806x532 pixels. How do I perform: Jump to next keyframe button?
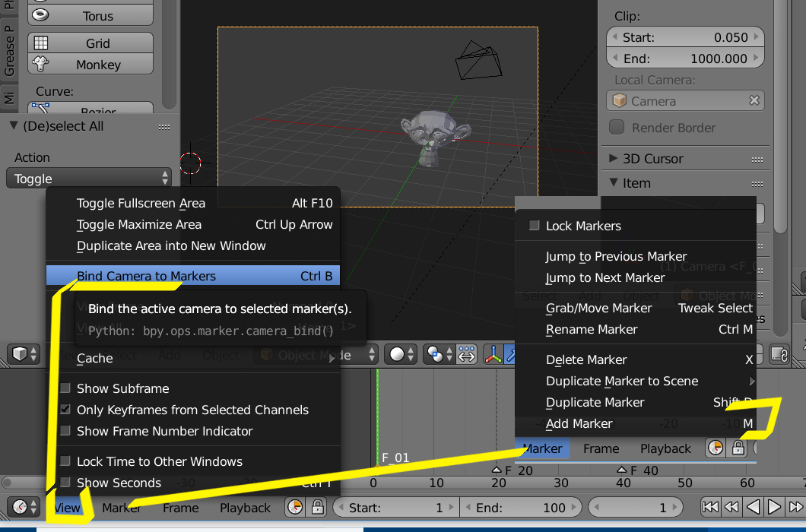(x=795, y=507)
